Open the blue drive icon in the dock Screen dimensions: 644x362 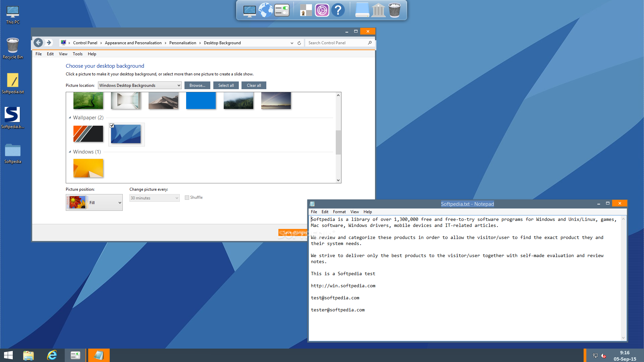[362, 10]
